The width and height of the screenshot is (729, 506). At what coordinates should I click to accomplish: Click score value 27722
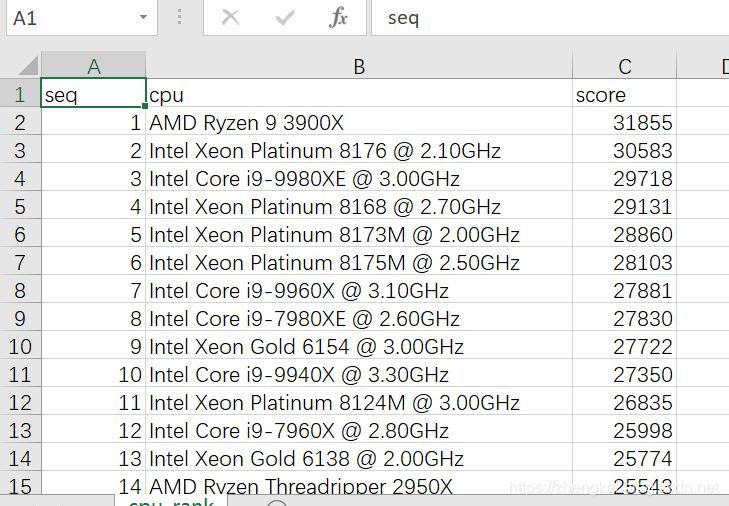[x=624, y=345]
